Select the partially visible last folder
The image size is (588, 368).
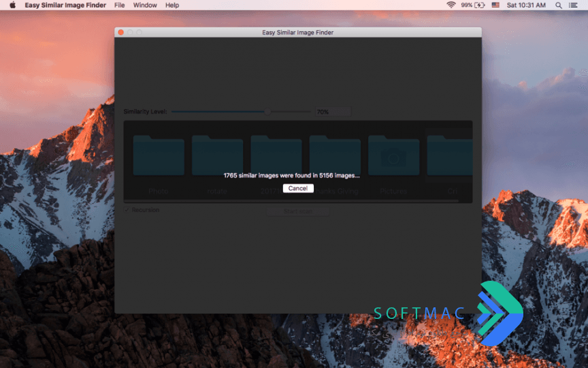(450, 155)
